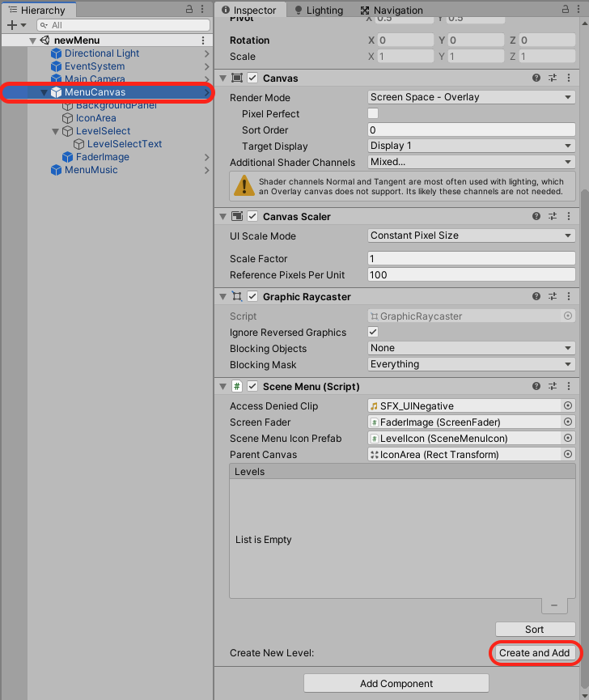The height and width of the screenshot is (700, 589).
Task: Open the UI Scale Mode dropdown
Action: 471,235
